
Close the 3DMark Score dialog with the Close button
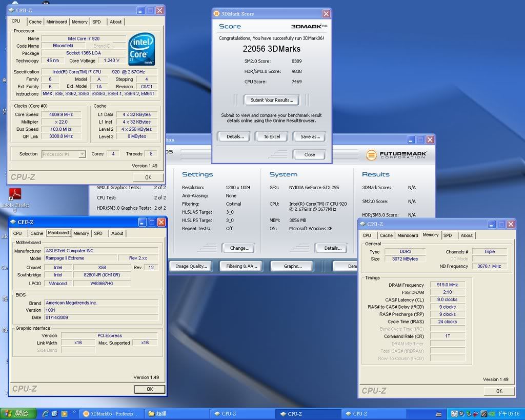coord(309,155)
